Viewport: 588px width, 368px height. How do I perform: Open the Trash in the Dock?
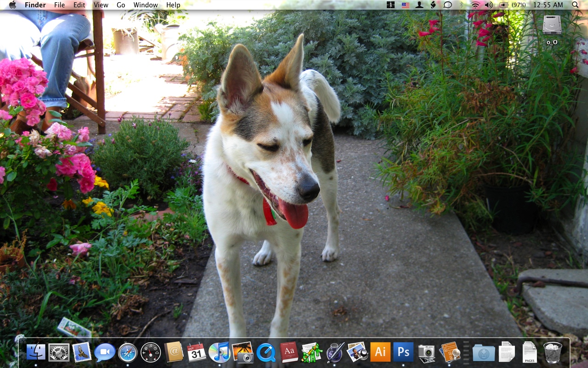click(553, 352)
